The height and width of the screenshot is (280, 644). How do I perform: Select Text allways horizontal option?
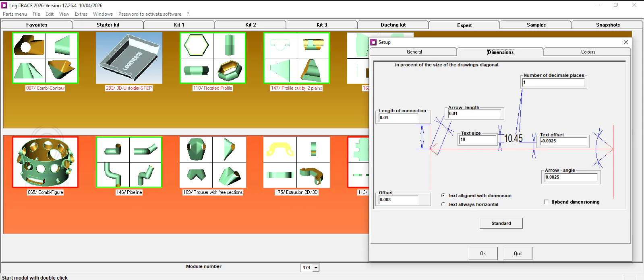tap(443, 204)
